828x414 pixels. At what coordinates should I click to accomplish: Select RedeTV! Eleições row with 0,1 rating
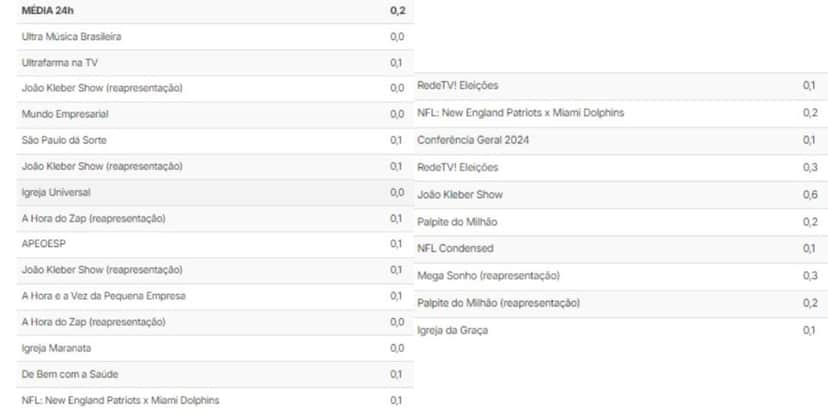(621, 86)
